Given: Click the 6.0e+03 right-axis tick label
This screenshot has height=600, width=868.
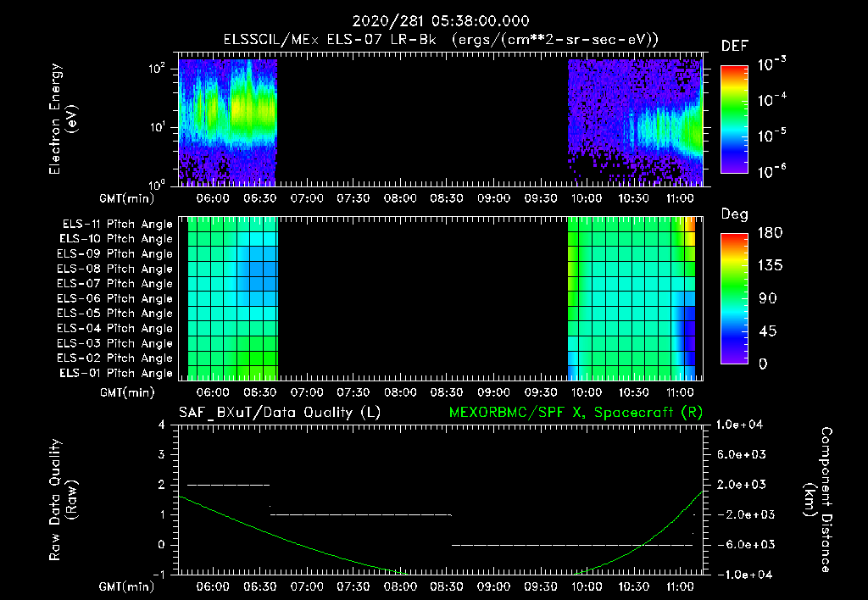Looking at the screenshot, I should click(x=742, y=454).
